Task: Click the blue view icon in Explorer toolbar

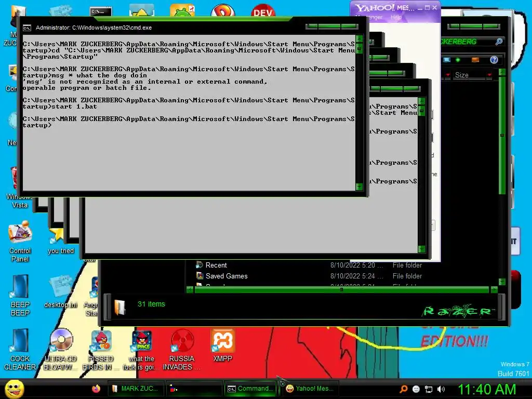Action: coord(447,60)
